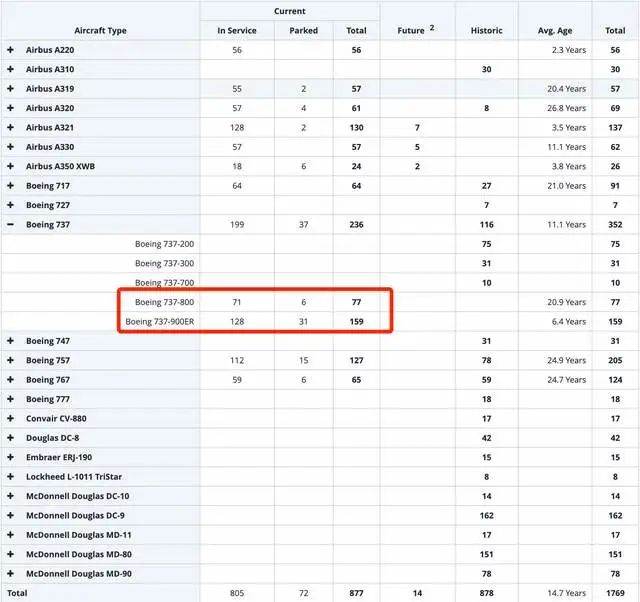
Task: Click the 805 in-service grand total
Action: (237, 593)
